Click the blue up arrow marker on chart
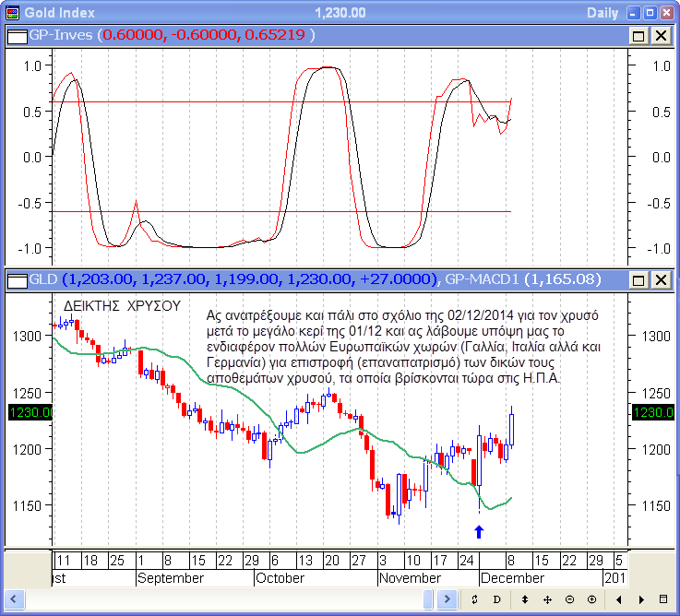This screenshot has width=680, height=616. [478, 531]
